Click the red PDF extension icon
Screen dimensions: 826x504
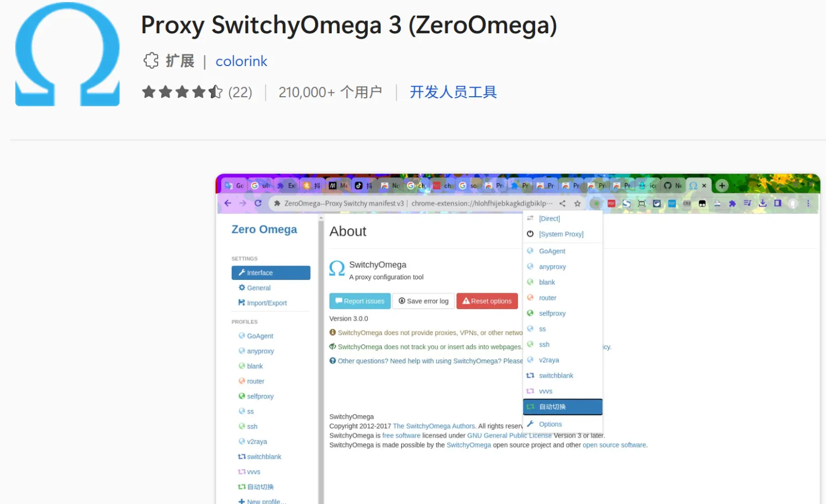(611, 204)
